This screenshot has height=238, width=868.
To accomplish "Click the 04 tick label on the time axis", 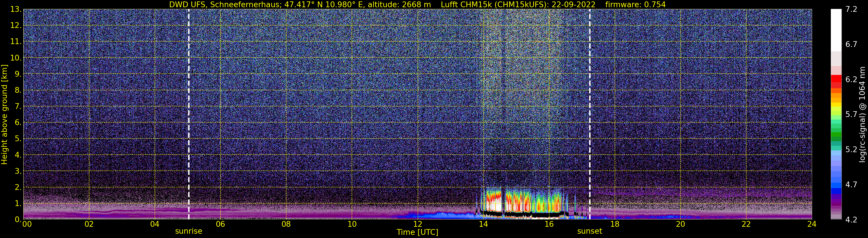I will coord(155,224).
